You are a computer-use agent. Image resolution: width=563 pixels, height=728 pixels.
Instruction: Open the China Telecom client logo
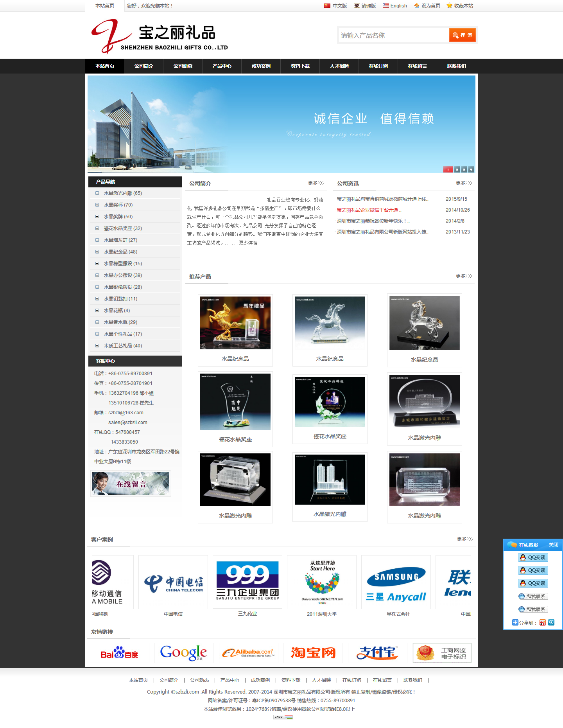point(173,582)
